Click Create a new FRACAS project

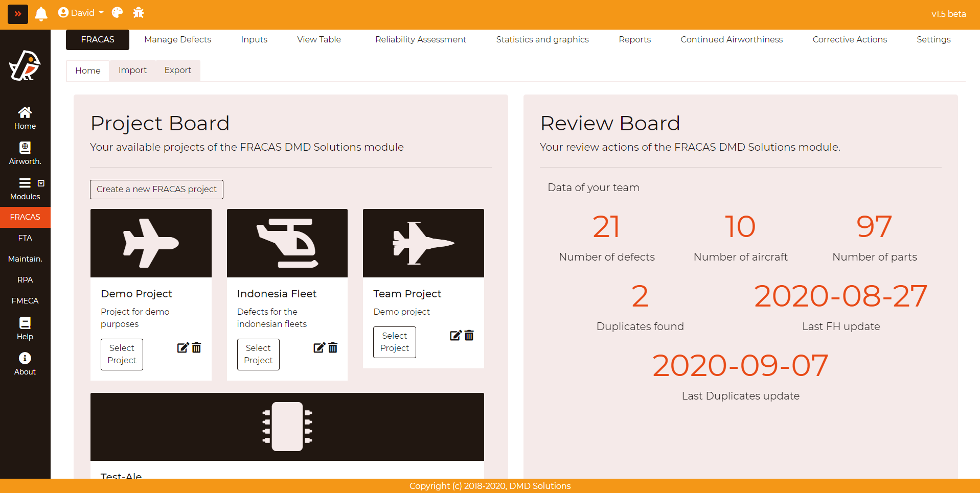156,189
